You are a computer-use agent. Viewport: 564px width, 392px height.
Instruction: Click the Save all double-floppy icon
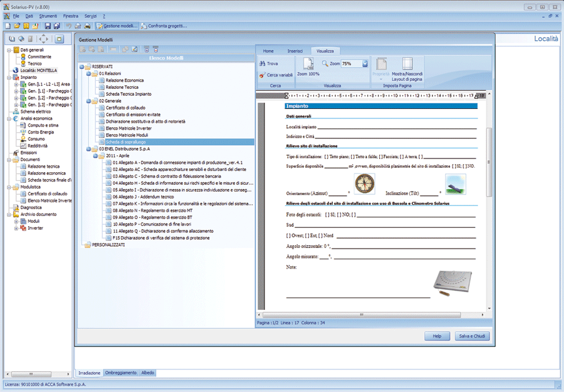57,26
